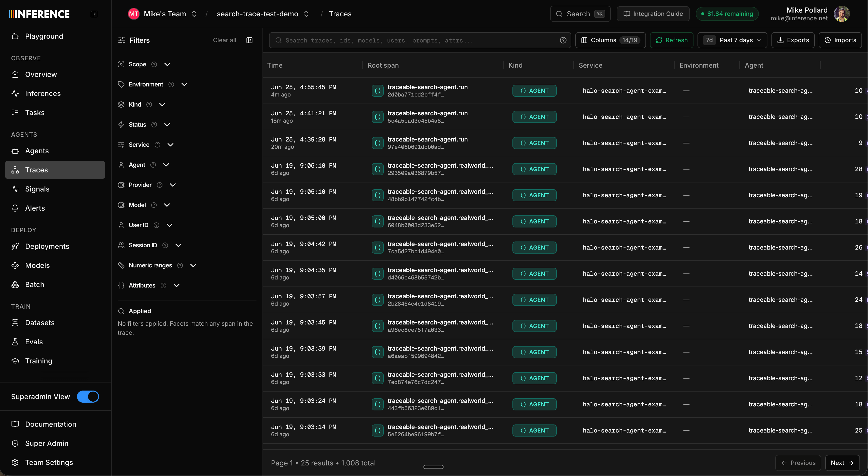
Task: Click AGENT kind badge at 4:55:45 PM
Action: click(534, 91)
